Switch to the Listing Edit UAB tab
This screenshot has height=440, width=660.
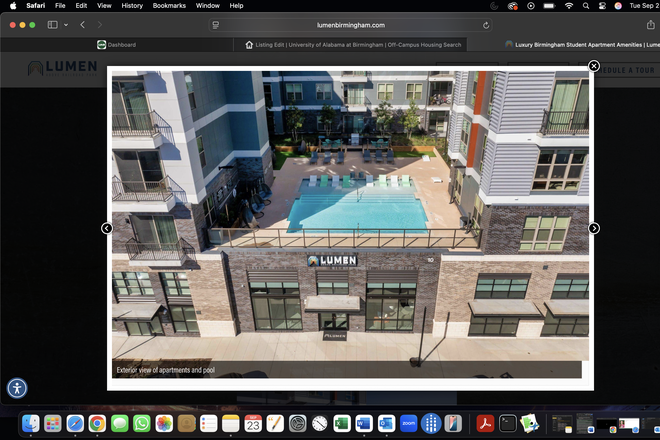tap(350, 45)
